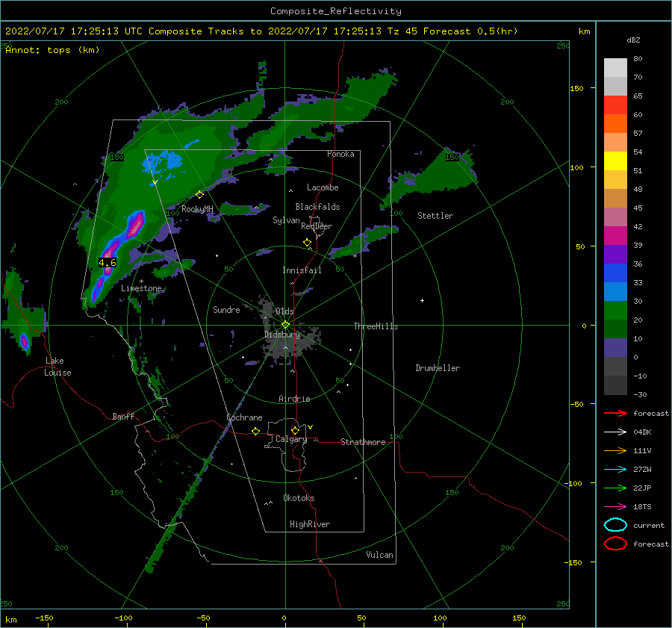Click the yellow 4.6 storm top label
Image resolution: width=672 pixels, height=628 pixels.
click(107, 263)
